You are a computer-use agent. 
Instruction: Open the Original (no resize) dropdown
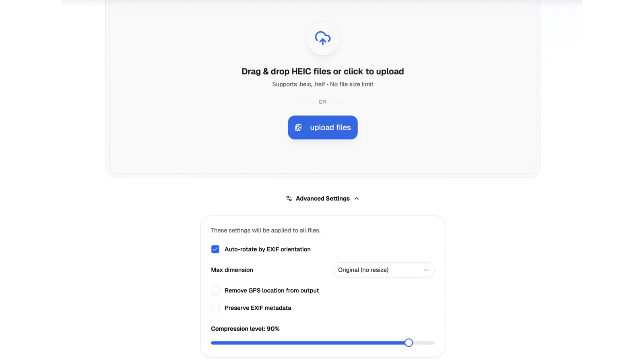[x=383, y=270]
